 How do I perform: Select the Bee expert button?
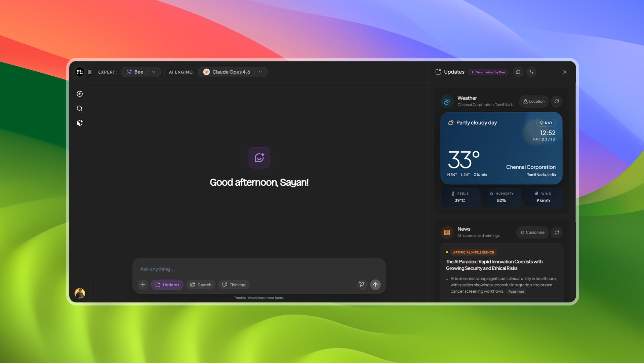(135, 72)
